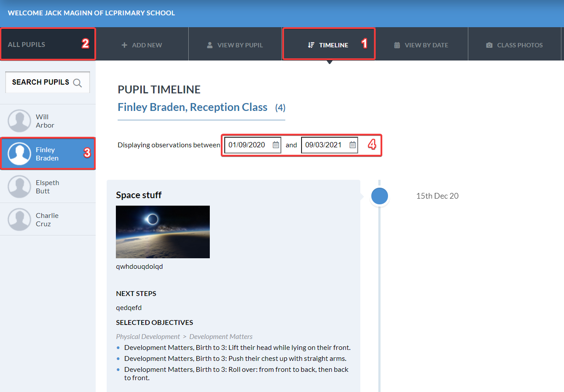Screen dimensions: 564x392
Task: Click the Finley Braden Reception Class link
Action: click(192, 107)
